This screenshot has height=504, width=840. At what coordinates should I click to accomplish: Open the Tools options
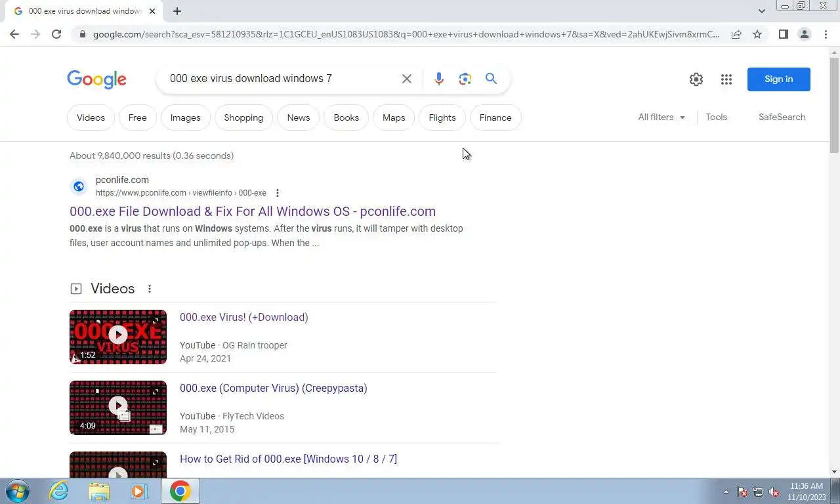tap(716, 117)
